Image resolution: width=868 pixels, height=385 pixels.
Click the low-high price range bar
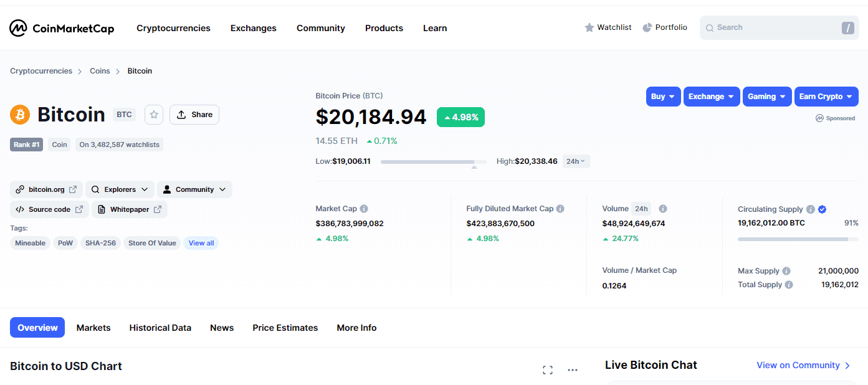[x=434, y=162]
